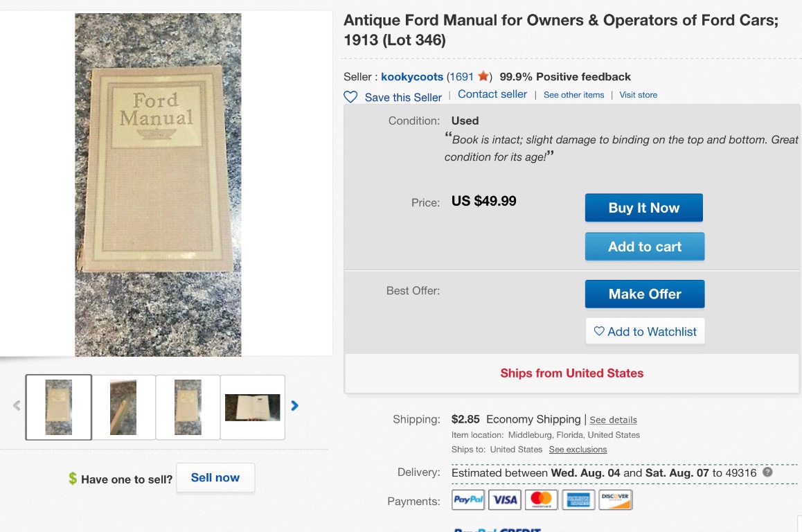This screenshot has width=802, height=532.
Task: Show previous thumbnails with left arrow
Action: (17, 406)
